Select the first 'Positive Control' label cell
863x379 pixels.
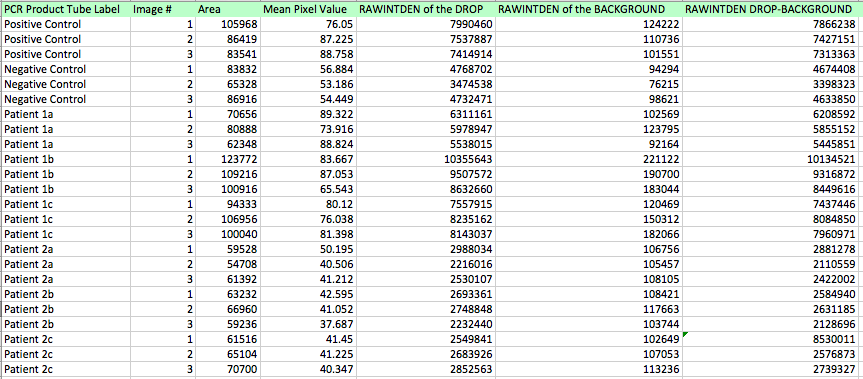pos(66,24)
